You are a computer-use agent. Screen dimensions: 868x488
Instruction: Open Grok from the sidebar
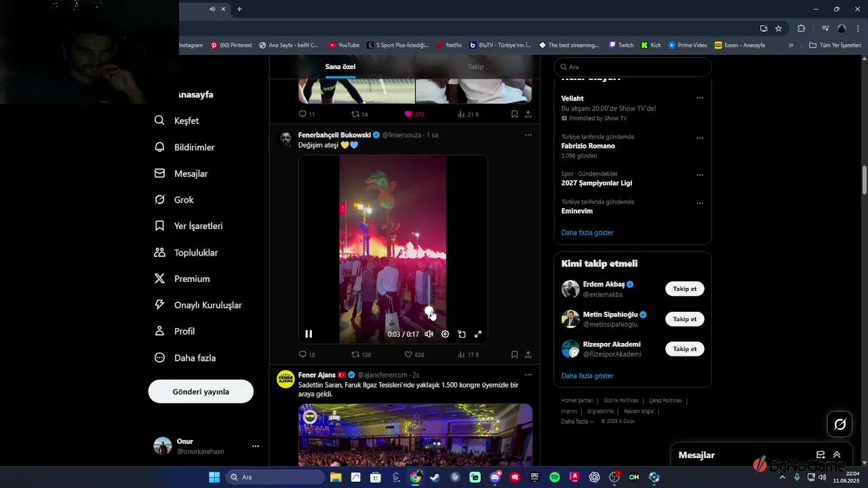pos(174,200)
